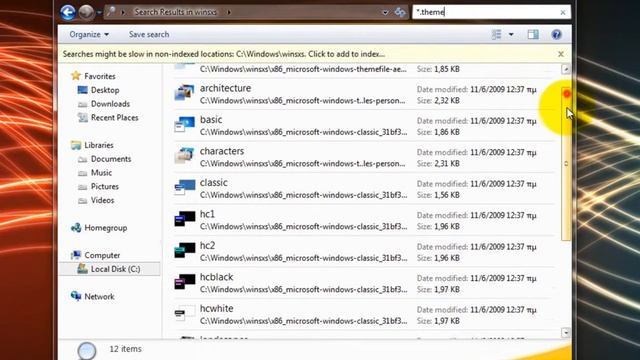Image resolution: width=640 pixels, height=360 pixels.
Task: Click the hcblack theme file icon
Action: coord(184,281)
